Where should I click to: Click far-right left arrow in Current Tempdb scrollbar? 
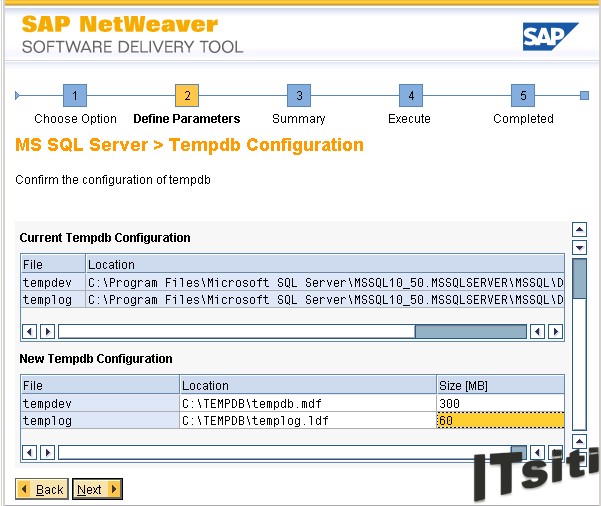pos(537,331)
